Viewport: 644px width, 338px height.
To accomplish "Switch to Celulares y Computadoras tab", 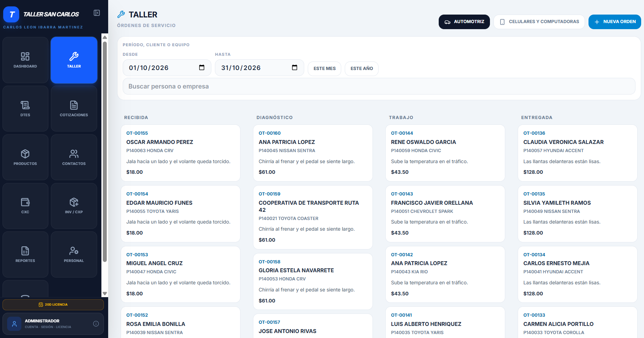I will click(x=539, y=22).
